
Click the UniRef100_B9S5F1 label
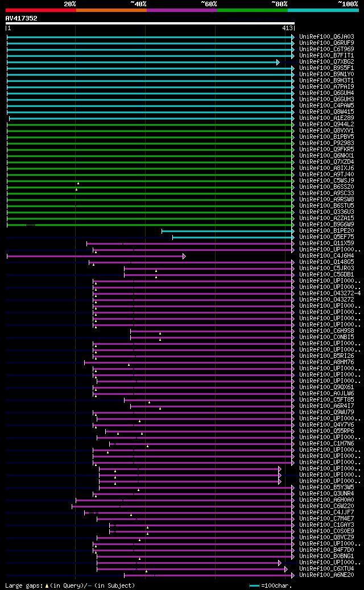pyautogui.click(x=326, y=68)
